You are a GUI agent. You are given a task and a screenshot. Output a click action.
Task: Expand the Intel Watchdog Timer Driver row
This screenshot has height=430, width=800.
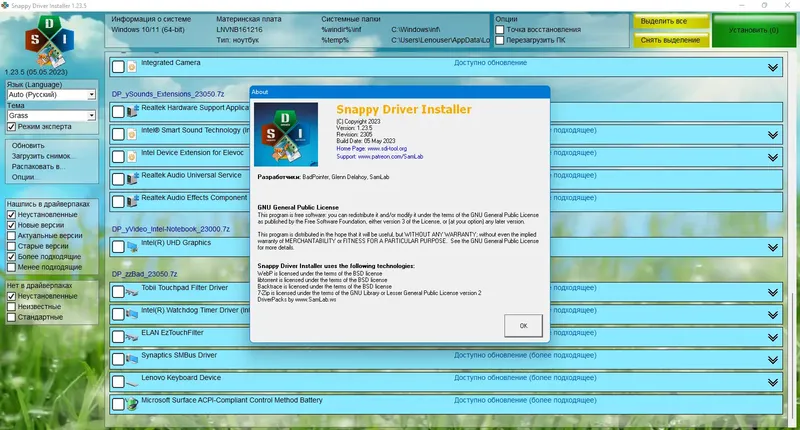pyautogui.click(x=773, y=315)
